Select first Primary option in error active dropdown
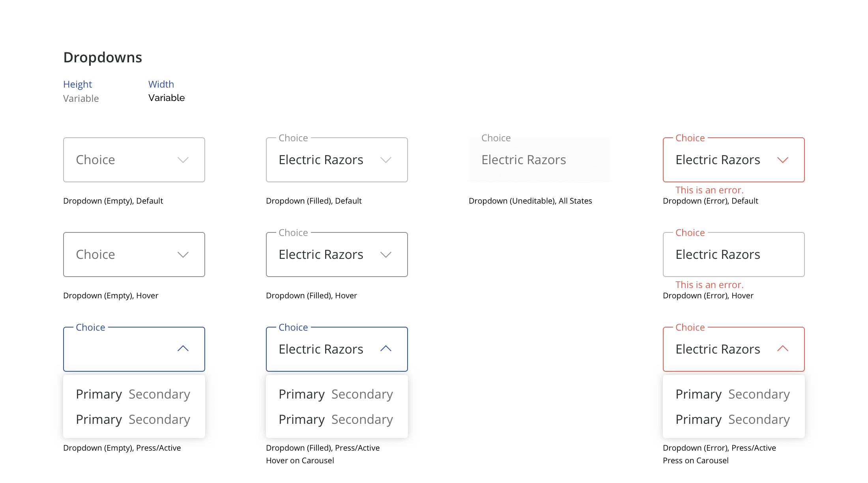This screenshot has height=483, width=868. click(x=698, y=394)
